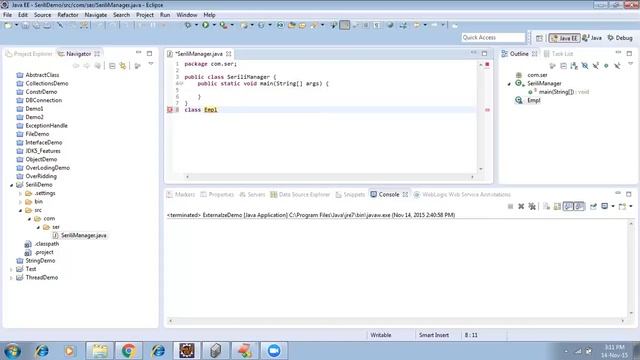Switch to the Servers tab
Screen dimensions: 640x360
[x=252, y=195]
